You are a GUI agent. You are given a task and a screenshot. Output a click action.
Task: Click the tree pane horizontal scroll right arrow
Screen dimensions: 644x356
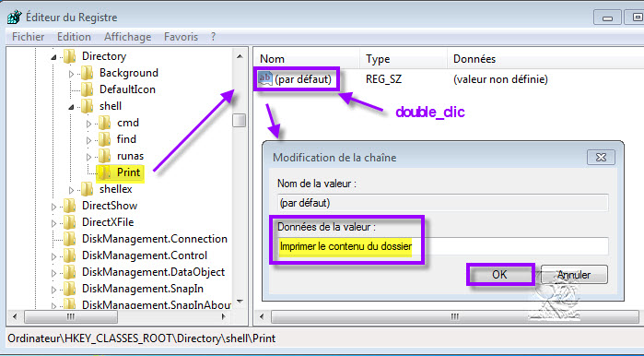tap(224, 317)
